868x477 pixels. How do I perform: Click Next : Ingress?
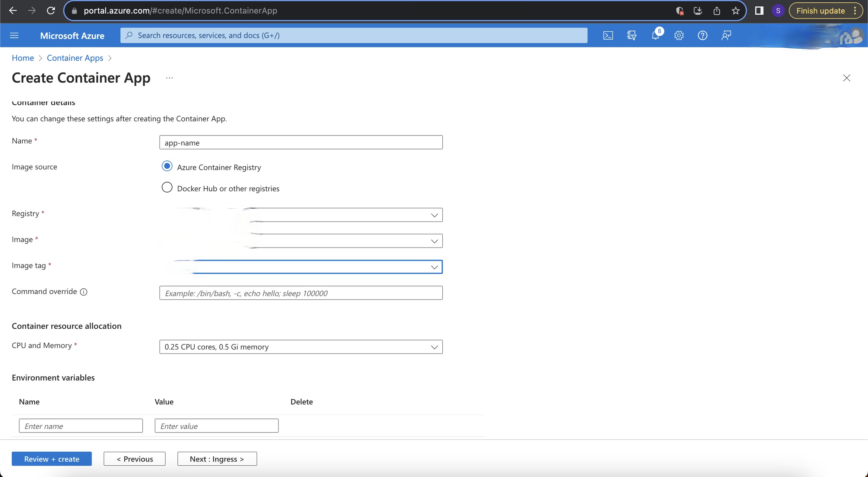(217, 459)
